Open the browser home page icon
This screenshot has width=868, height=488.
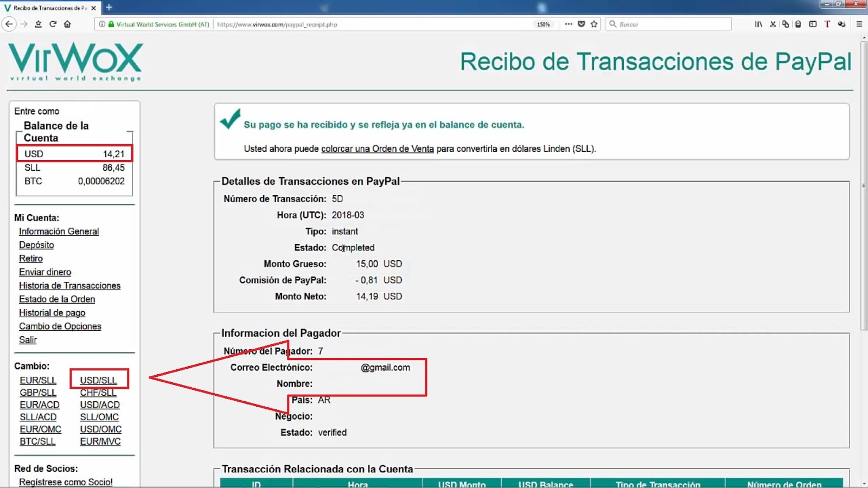(x=68, y=24)
